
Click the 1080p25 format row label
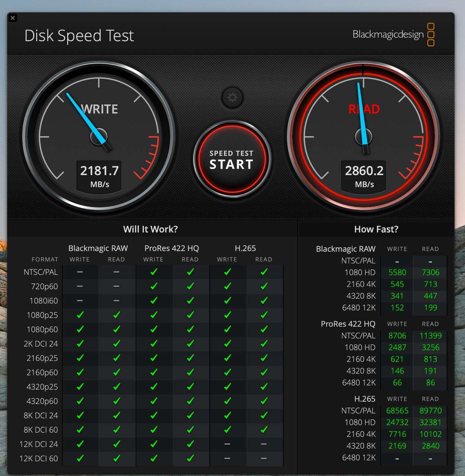(42, 315)
